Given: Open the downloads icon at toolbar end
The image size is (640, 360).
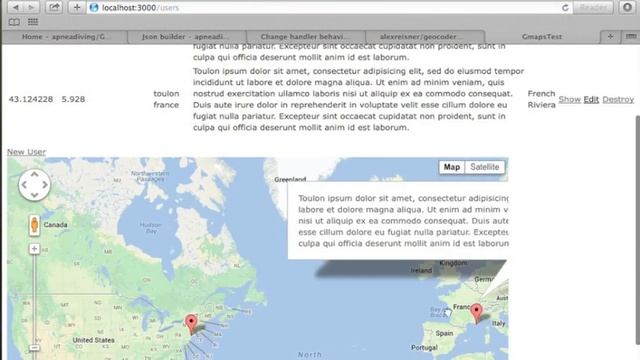Looking at the screenshot, I should pyautogui.click(x=627, y=7).
